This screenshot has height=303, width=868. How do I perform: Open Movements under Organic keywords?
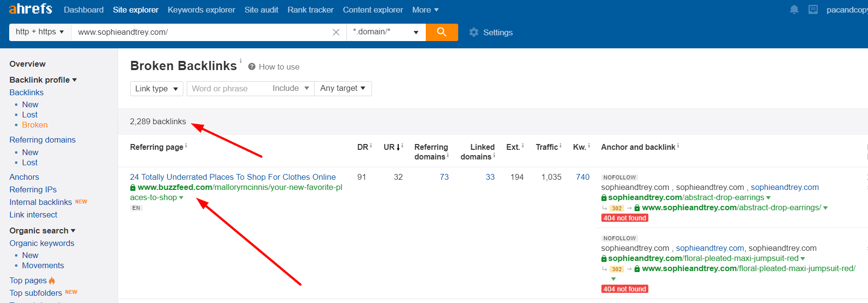coord(43,265)
